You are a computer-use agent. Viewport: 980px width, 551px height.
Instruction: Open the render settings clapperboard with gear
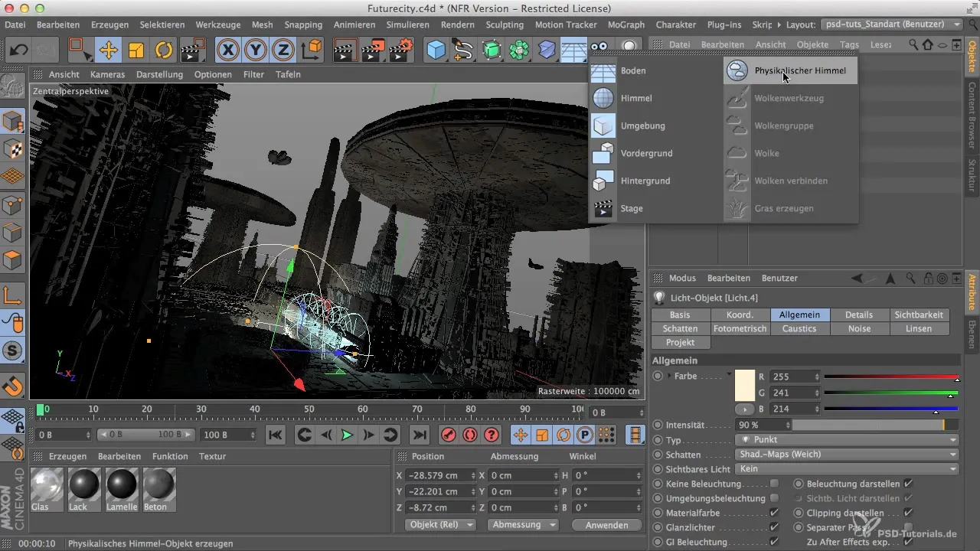coord(401,51)
